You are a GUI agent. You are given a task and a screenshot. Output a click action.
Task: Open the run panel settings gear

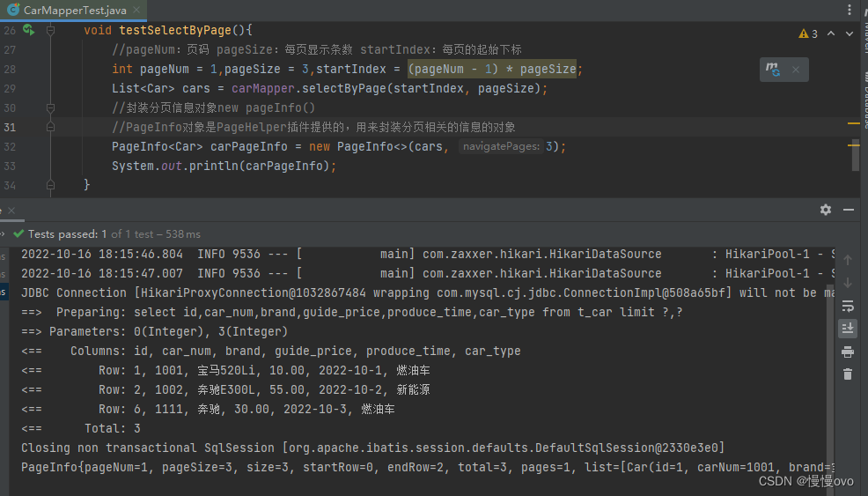click(x=826, y=210)
